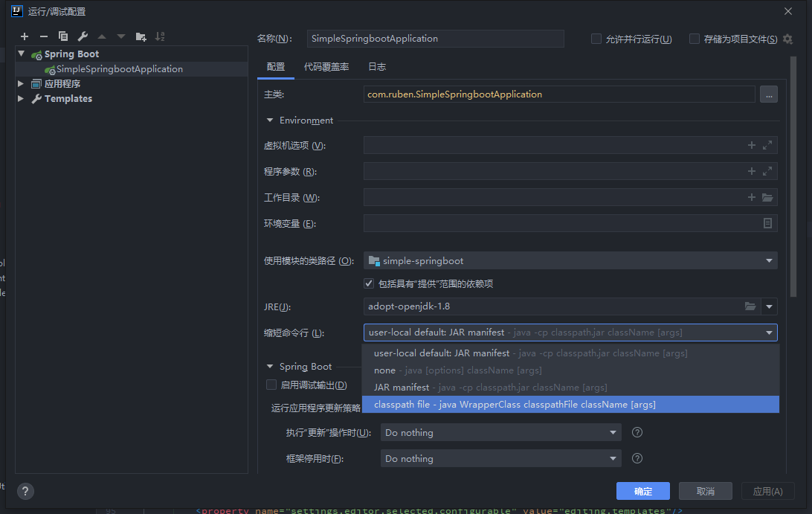Open edit templates wrench icon
The height and width of the screenshot is (514, 812).
pyautogui.click(x=83, y=36)
